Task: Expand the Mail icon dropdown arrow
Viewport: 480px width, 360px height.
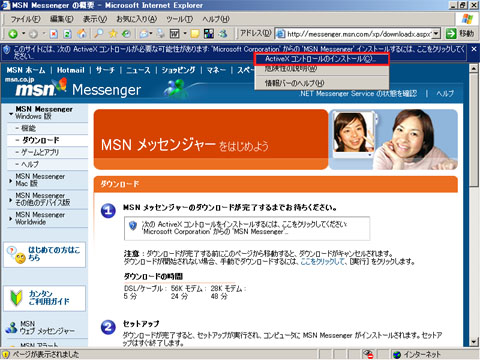Action: [151, 34]
